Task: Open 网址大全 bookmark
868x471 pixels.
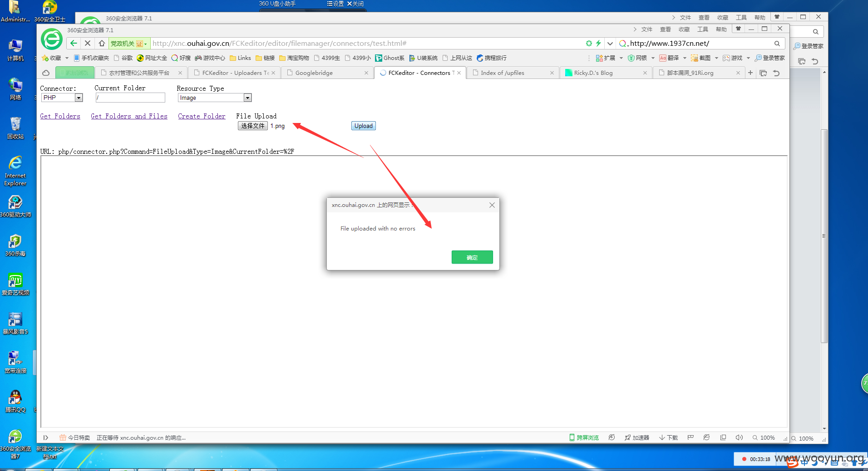Action: pos(152,58)
